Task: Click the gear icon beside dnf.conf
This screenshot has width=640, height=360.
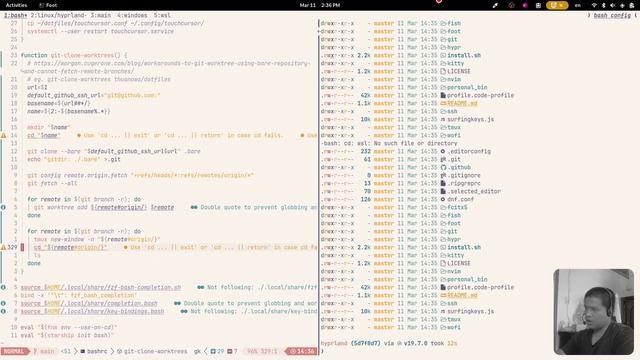Action: click(443, 199)
